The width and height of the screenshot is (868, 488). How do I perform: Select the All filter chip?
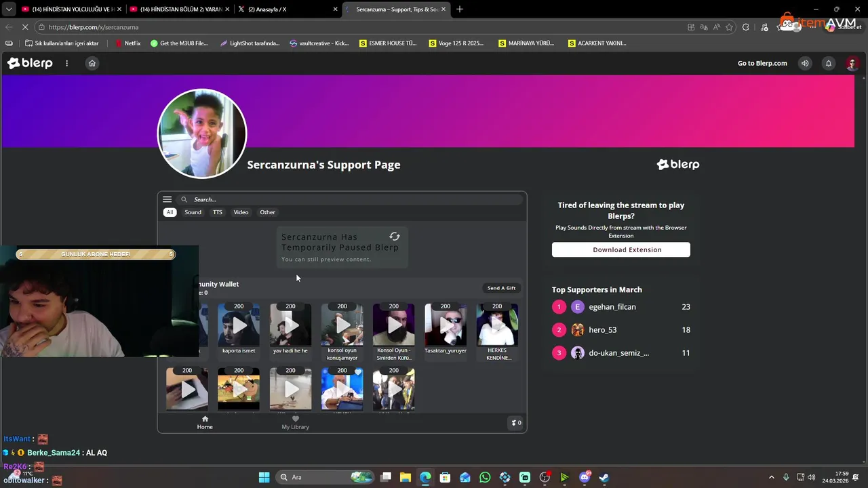(170, 212)
